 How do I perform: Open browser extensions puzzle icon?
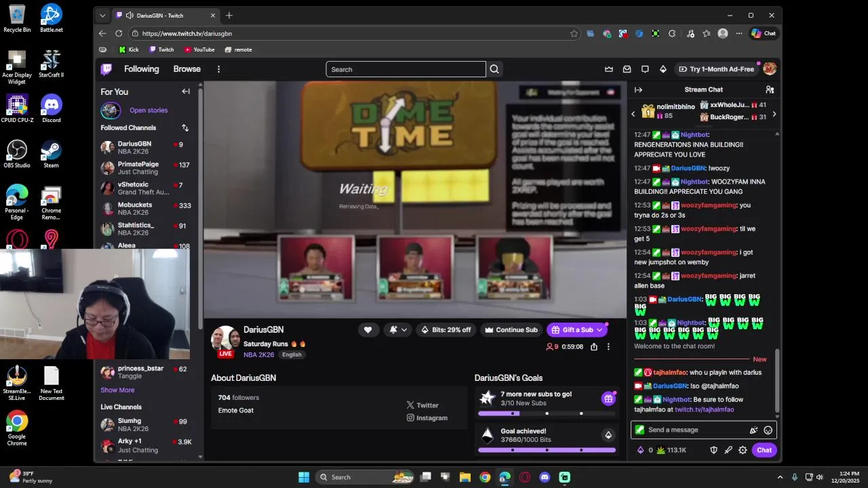click(672, 33)
